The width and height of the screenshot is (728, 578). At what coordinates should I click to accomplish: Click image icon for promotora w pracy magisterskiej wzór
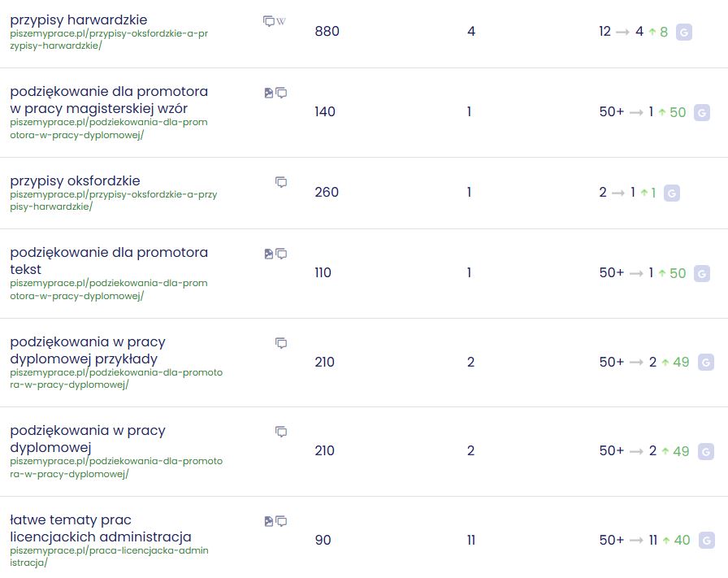coord(268,93)
